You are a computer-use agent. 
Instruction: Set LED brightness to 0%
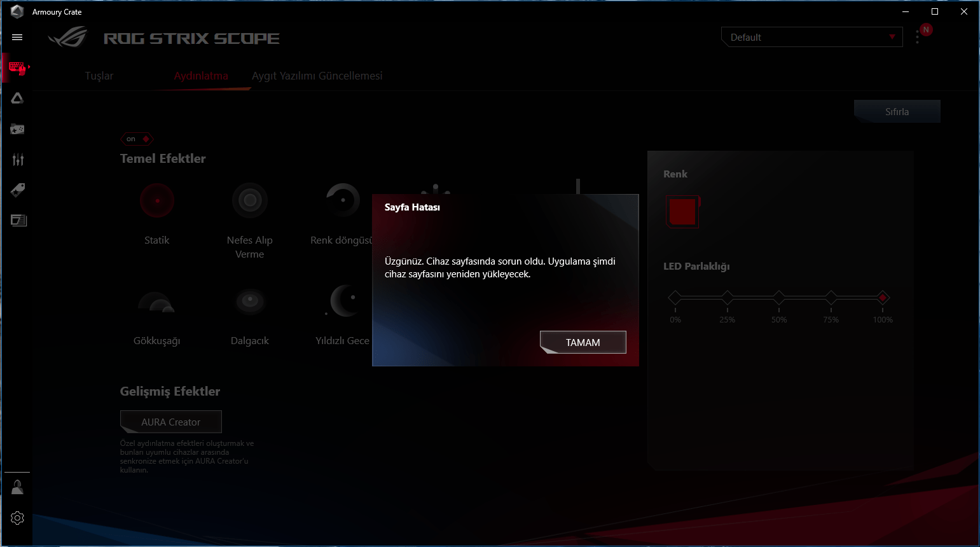click(x=675, y=298)
